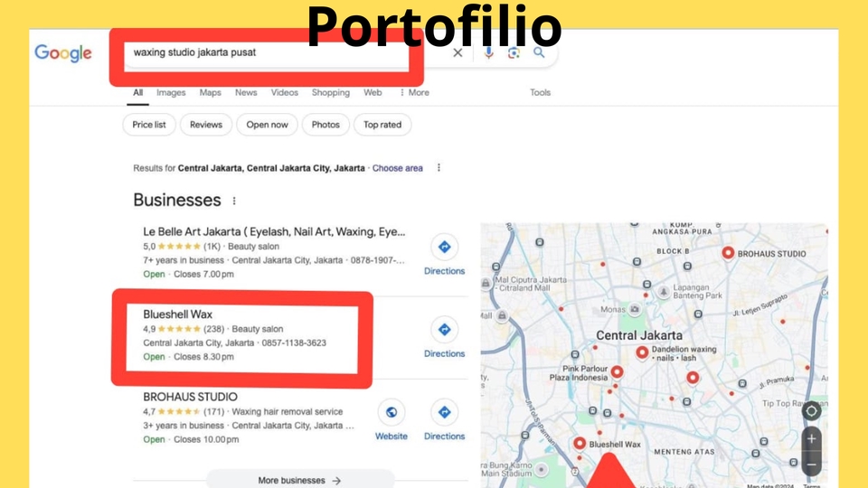Go to the News tab

(246, 92)
